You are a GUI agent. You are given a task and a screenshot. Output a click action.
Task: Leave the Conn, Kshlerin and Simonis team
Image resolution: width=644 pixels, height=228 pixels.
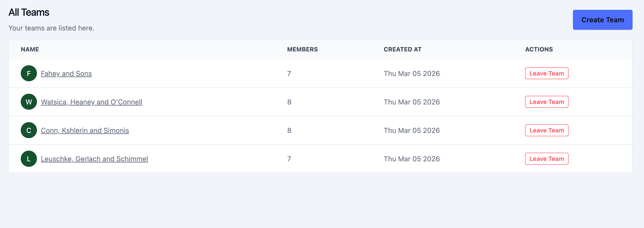coord(546,130)
